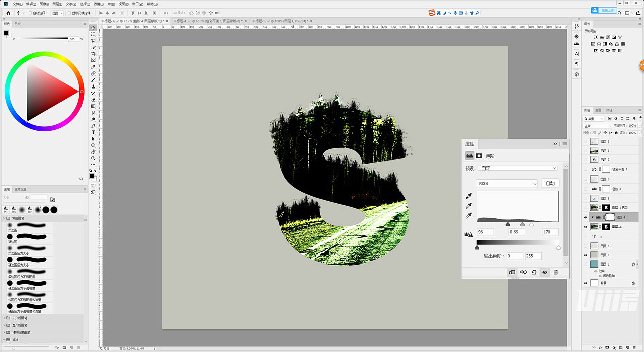The height and width of the screenshot is (352, 644).
Task: Hide the 背景 (Background) layer
Action: click(x=586, y=283)
